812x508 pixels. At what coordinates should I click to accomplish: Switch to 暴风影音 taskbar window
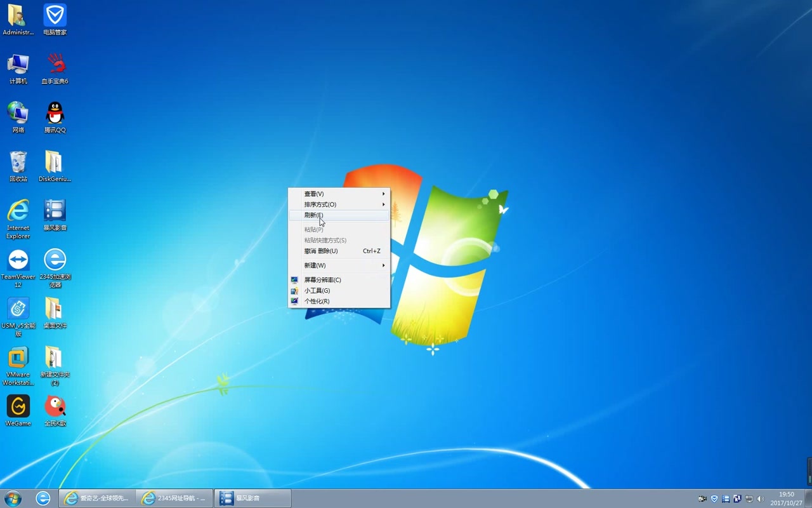tap(252, 498)
